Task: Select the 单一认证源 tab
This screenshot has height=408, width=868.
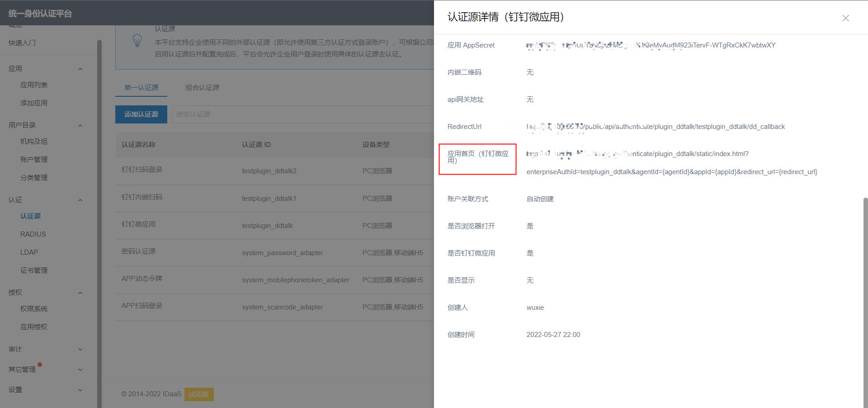Action: 141,88
